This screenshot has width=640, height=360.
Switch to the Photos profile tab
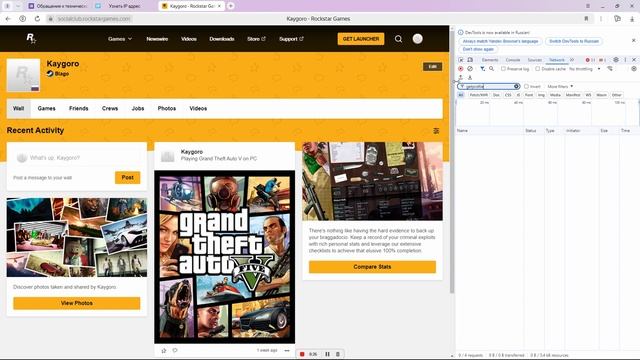[x=167, y=109]
